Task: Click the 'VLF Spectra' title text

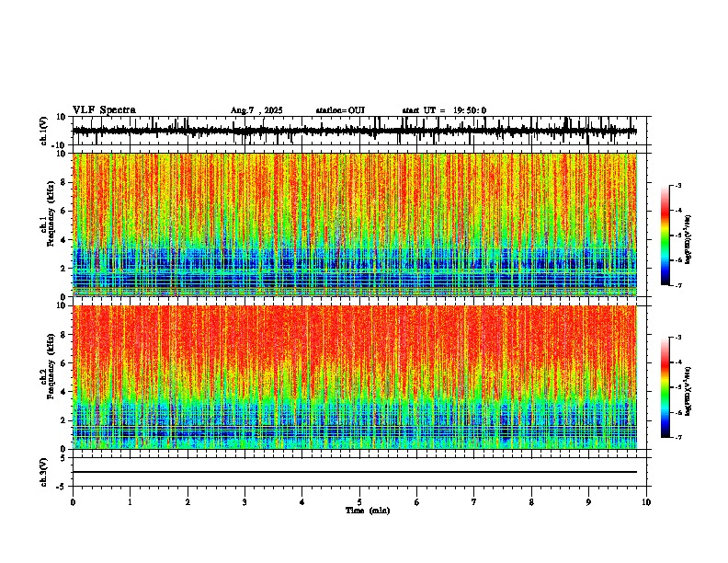Action: coord(104,110)
